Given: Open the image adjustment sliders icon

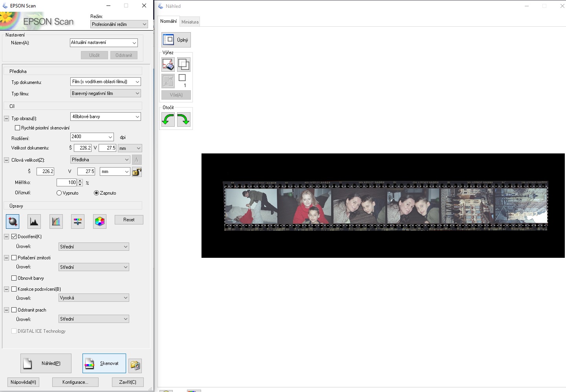Looking at the screenshot, I should pos(78,222).
